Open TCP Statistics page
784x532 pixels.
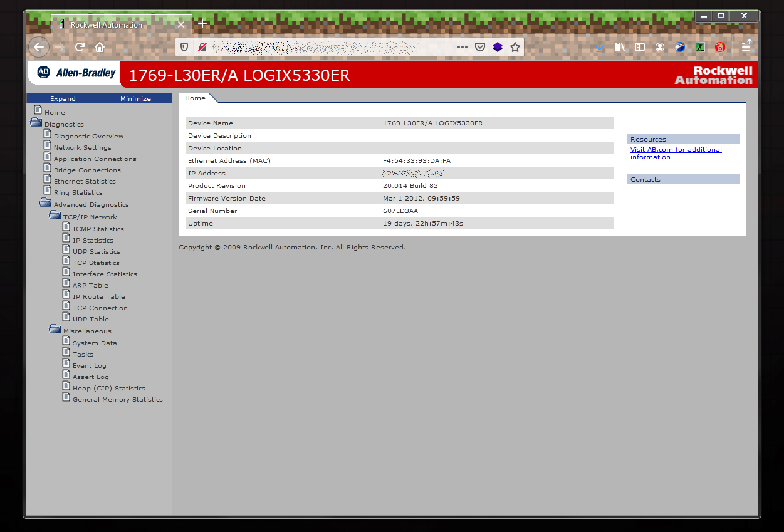[96, 263]
